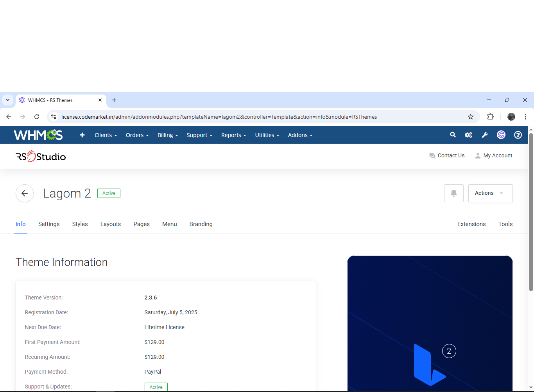Bookmark this page with star icon

click(x=471, y=117)
